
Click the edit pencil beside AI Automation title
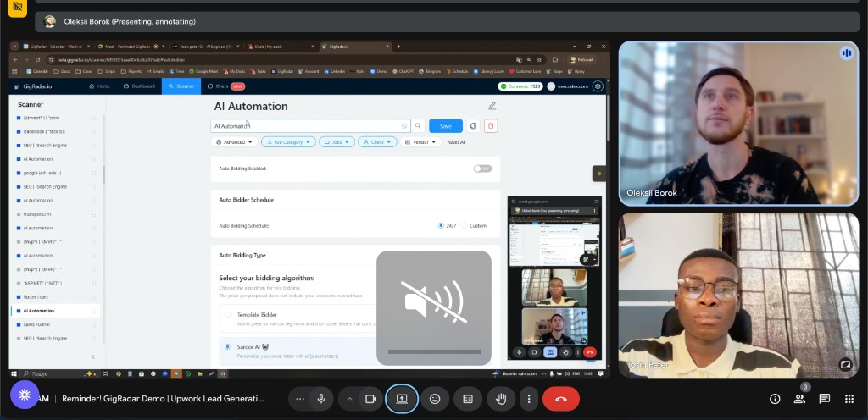click(x=492, y=106)
